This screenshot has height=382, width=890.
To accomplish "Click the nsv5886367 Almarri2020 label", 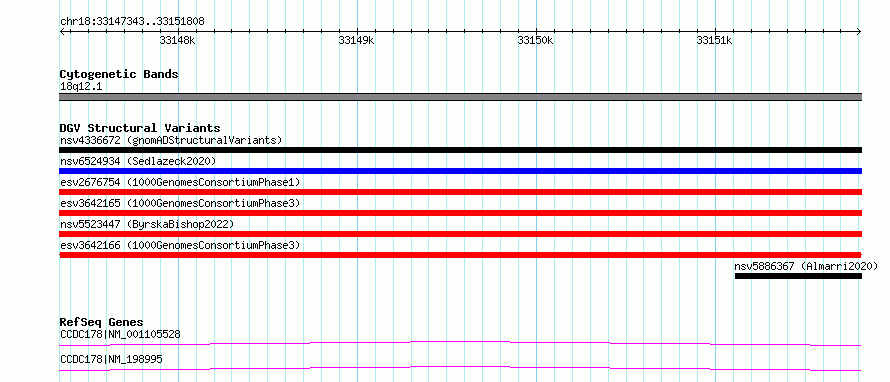I will (x=806, y=266).
